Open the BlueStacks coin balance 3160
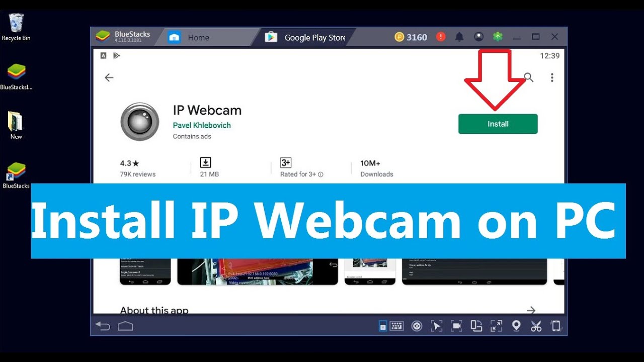Screen dimensions: 644x362 (411, 37)
